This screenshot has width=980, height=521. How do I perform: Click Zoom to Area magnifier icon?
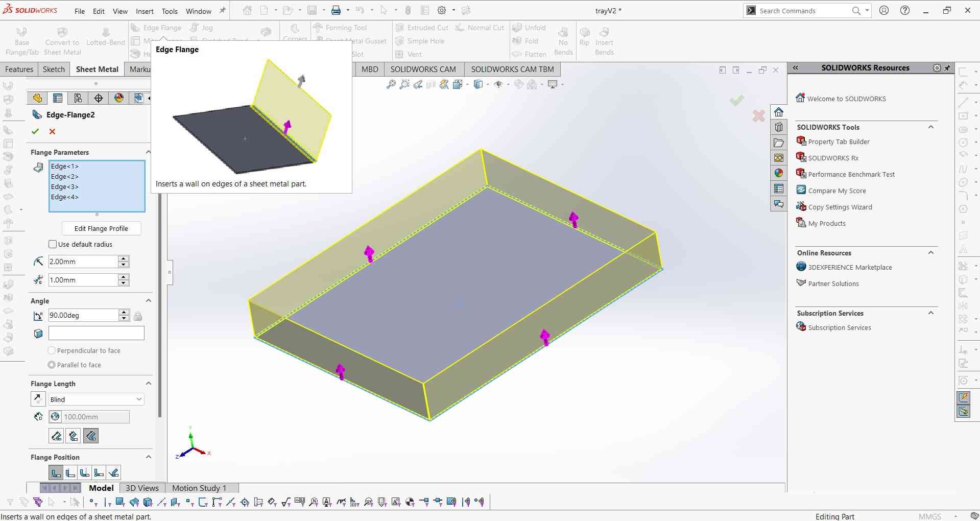pos(404,84)
